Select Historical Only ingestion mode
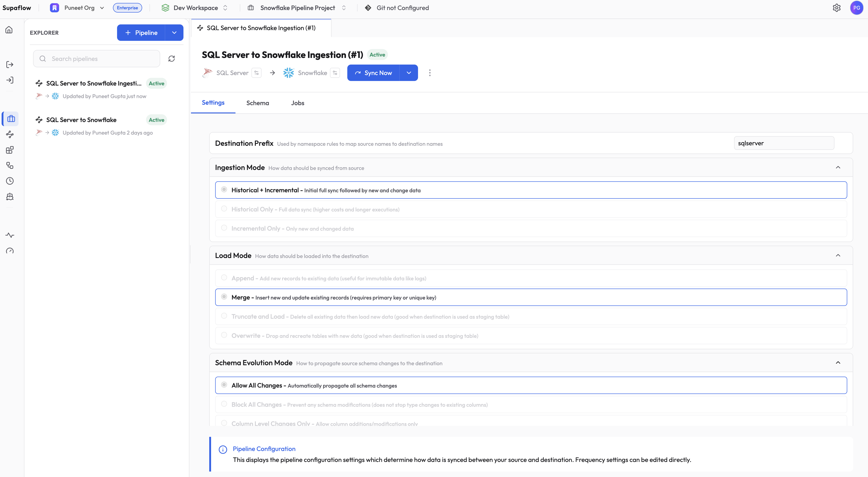 point(224,209)
